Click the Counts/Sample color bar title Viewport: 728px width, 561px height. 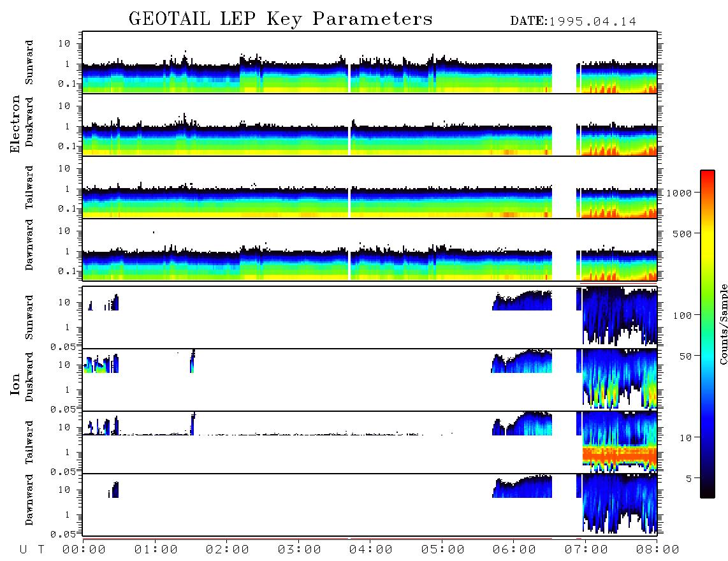pyautogui.click(x=723, y=324)
